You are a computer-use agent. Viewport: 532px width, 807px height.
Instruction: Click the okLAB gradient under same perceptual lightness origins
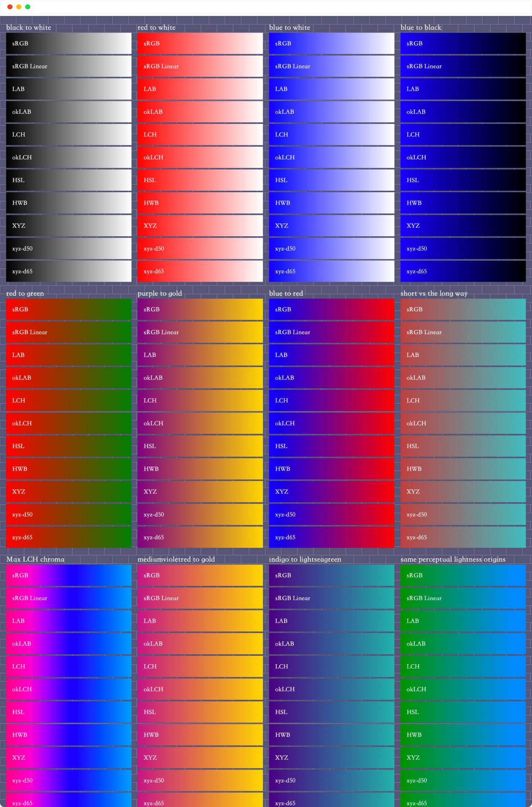click(x=463, y=644)
